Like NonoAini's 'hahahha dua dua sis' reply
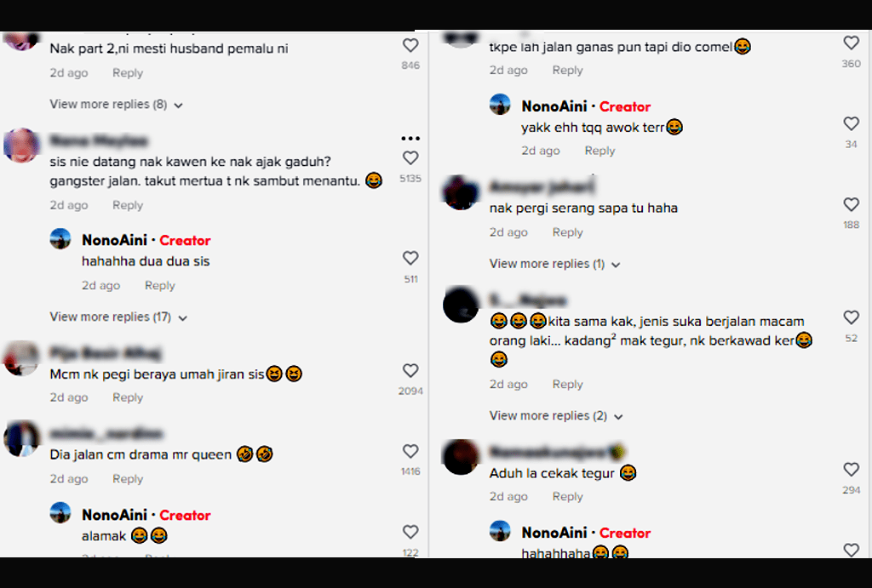Image resolution: width=872 pixels, height=588 pixels. pos(410,258)
